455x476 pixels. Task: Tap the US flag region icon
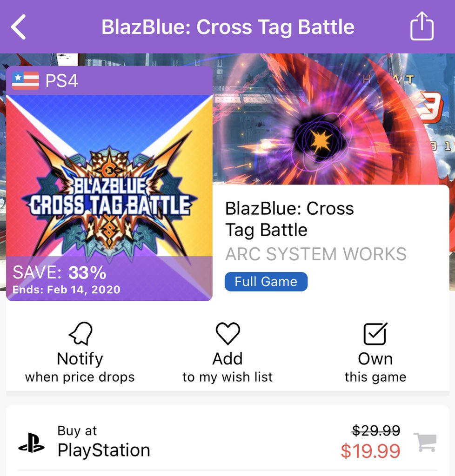pos(26,81)
